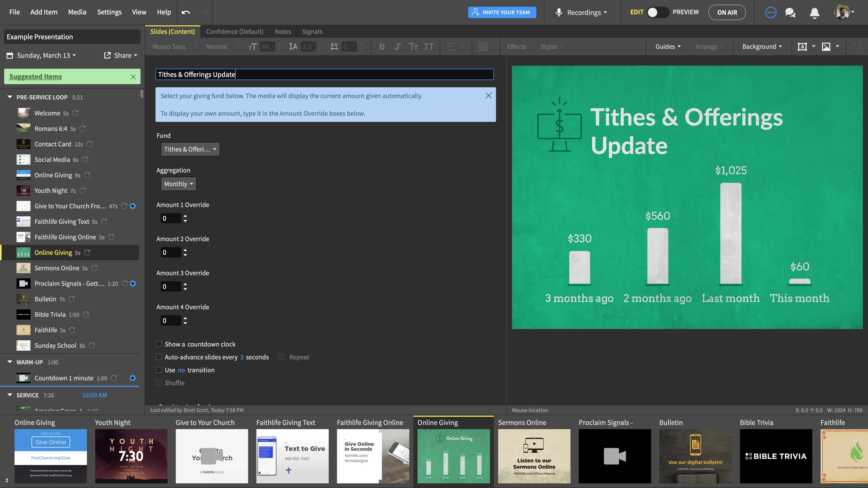Click the slide title input field
Viewport: 868px width, 488px height.
click(324, 74)
